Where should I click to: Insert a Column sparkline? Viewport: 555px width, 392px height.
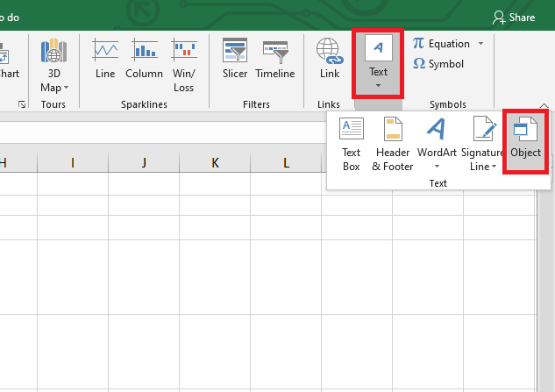[144, 59]
